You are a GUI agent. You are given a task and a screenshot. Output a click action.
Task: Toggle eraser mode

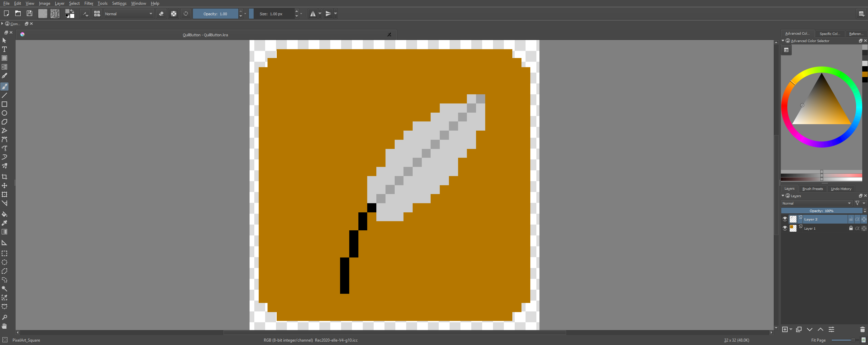(161, 14)
